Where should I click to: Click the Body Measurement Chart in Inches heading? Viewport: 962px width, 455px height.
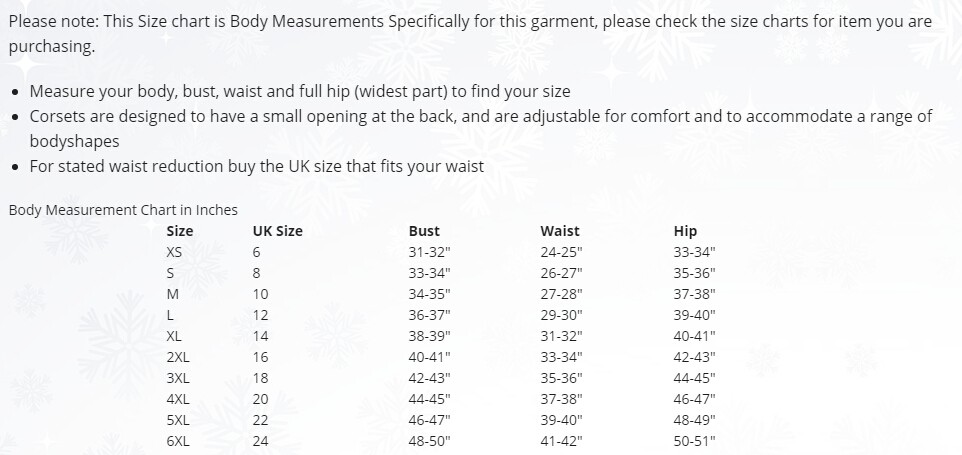coord(123,210)
